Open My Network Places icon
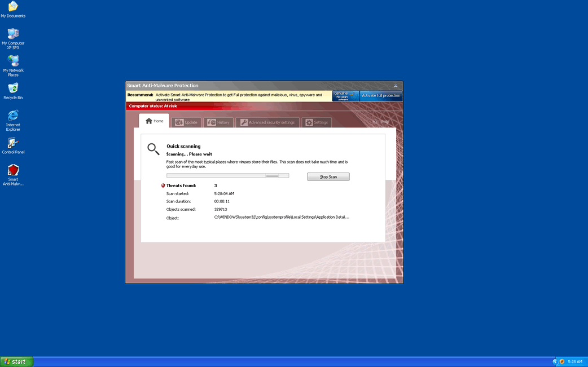The height and width of the screenshot is (367, 588). click(13, 61)
